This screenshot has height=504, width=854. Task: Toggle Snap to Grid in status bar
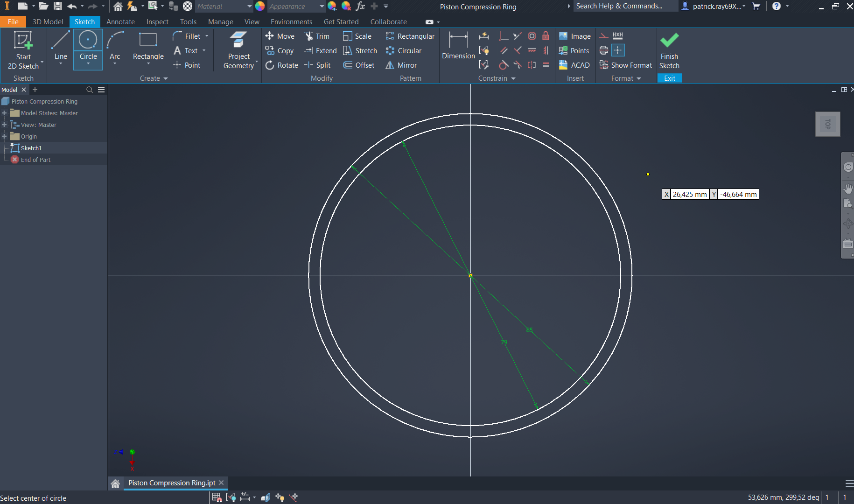point(217,497)
